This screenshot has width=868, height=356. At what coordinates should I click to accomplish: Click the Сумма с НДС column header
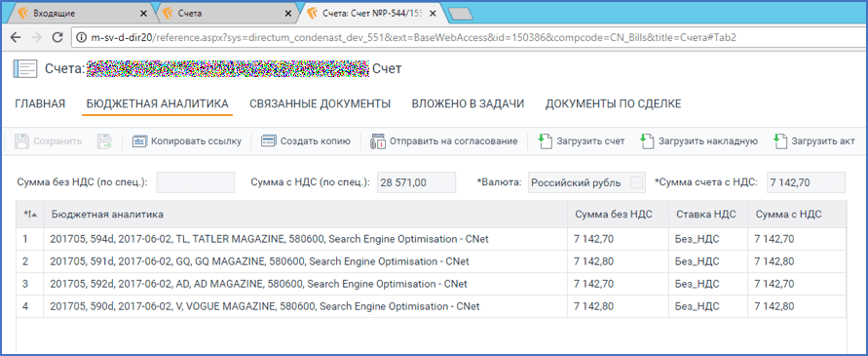pyautogui.click(x=797, y=215)
